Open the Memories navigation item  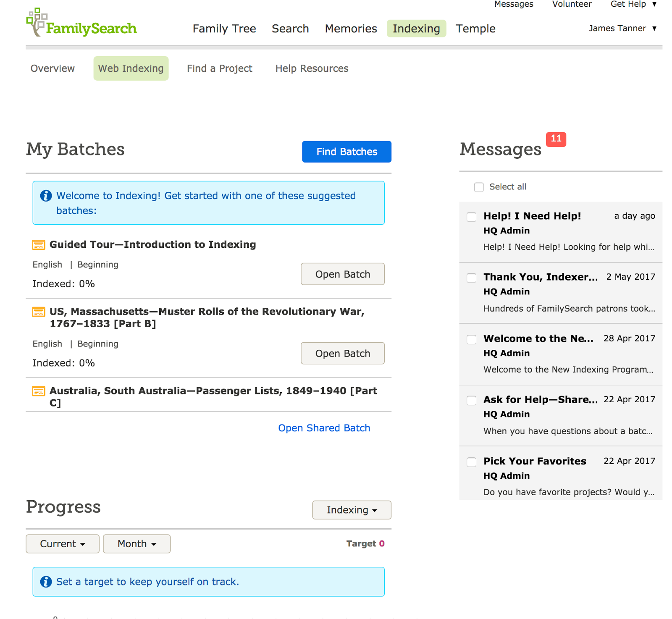(351, 29)
